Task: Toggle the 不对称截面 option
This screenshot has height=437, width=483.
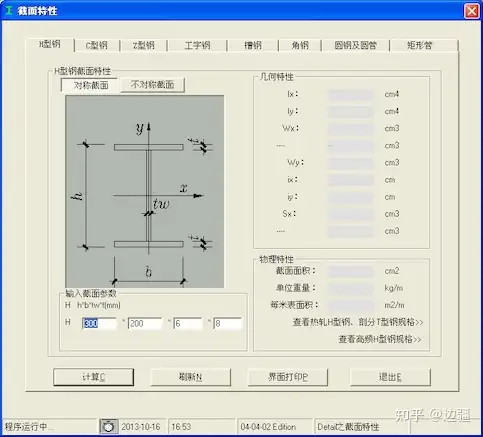Action: 152,85
